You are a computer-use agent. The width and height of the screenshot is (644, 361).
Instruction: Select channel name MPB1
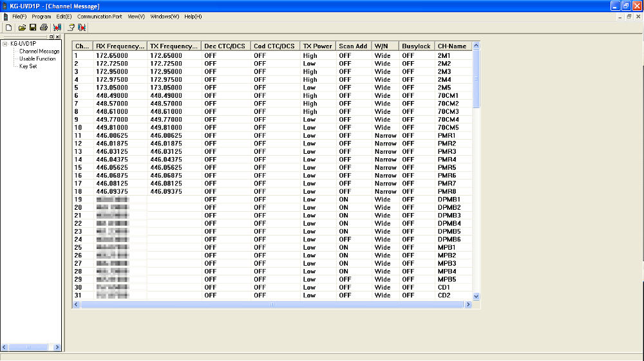click(446, 248)
